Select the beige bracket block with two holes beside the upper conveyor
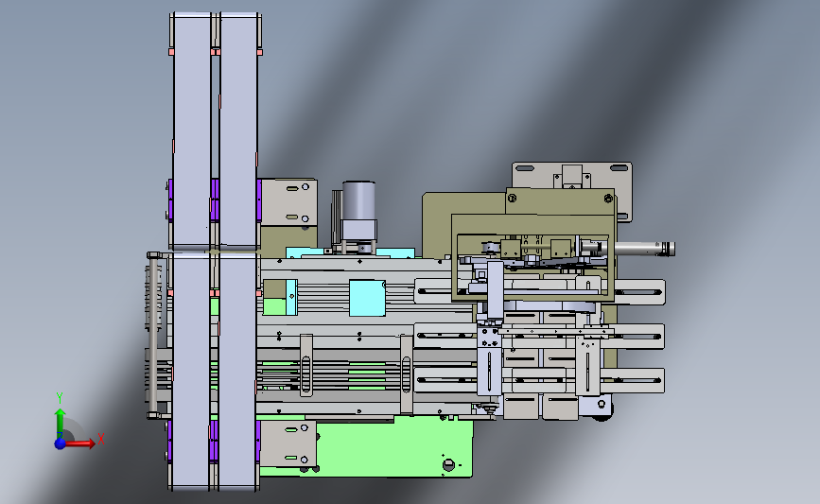820x504 pixels. click(288, 202)
